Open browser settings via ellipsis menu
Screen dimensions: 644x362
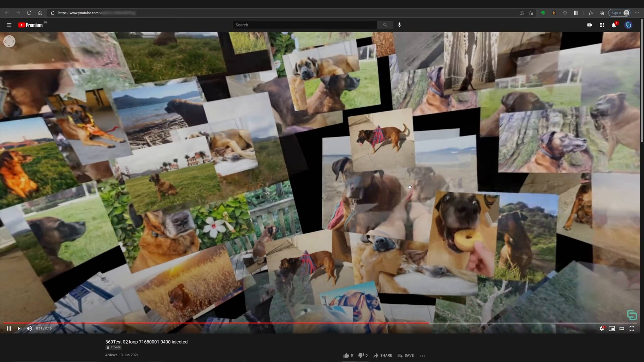coord(637,13)
